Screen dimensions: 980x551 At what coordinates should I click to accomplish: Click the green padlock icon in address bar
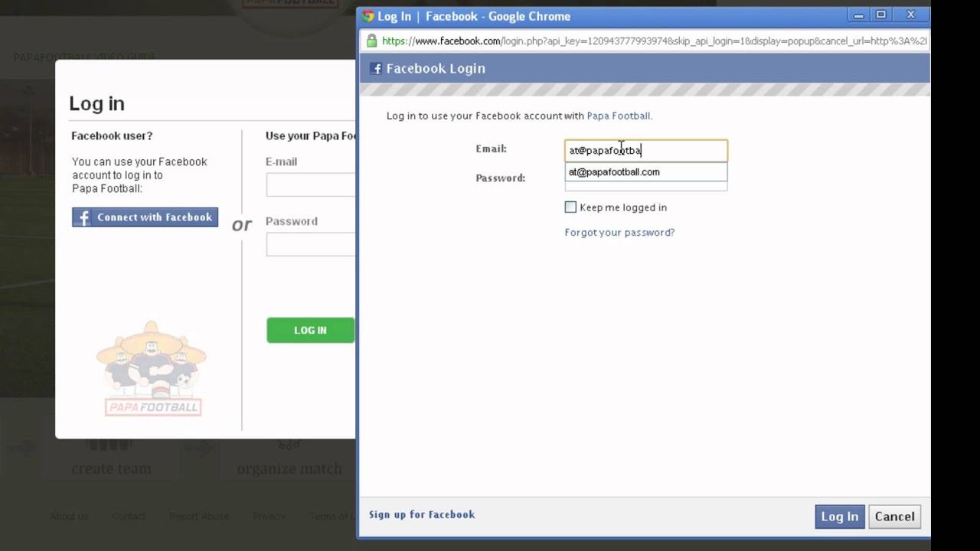371,41
